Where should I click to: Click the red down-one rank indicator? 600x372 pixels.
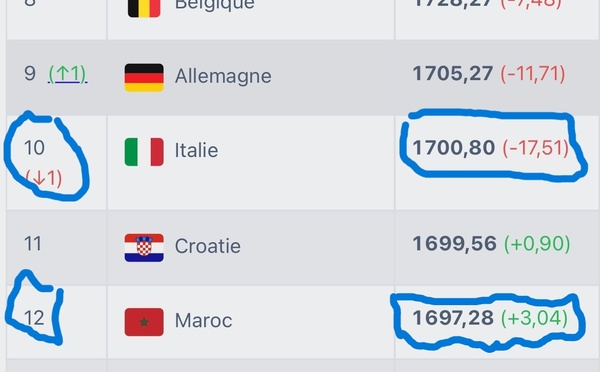[x=43, y=178]
